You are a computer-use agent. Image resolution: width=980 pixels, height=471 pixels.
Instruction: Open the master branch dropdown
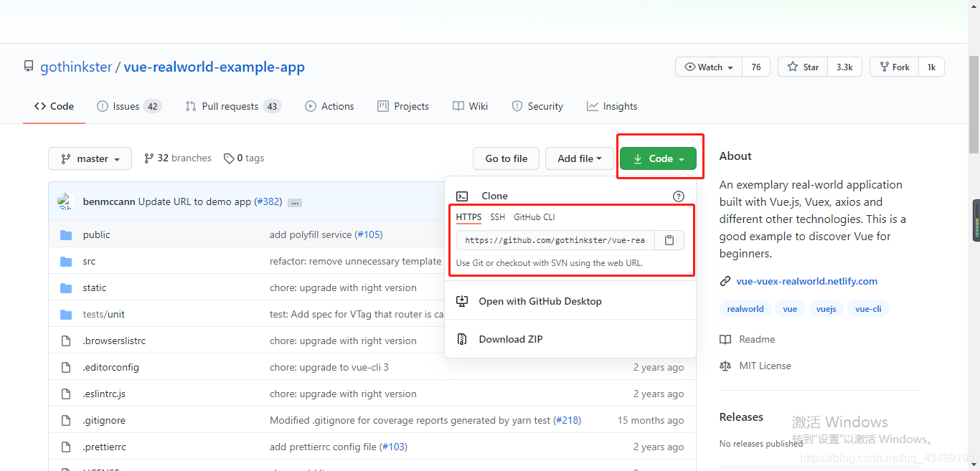[x=90, y=158]
